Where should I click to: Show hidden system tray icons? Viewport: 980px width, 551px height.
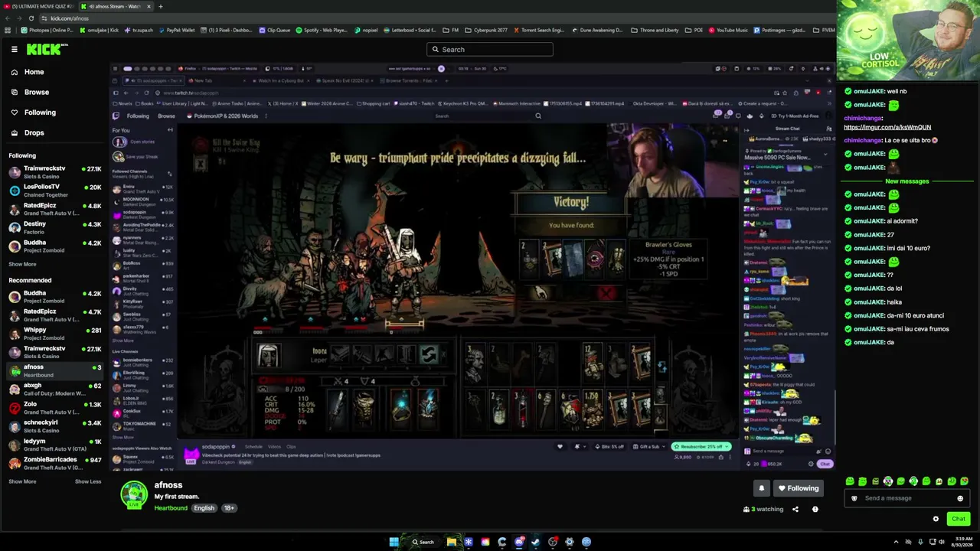click(x=896, y=542)
